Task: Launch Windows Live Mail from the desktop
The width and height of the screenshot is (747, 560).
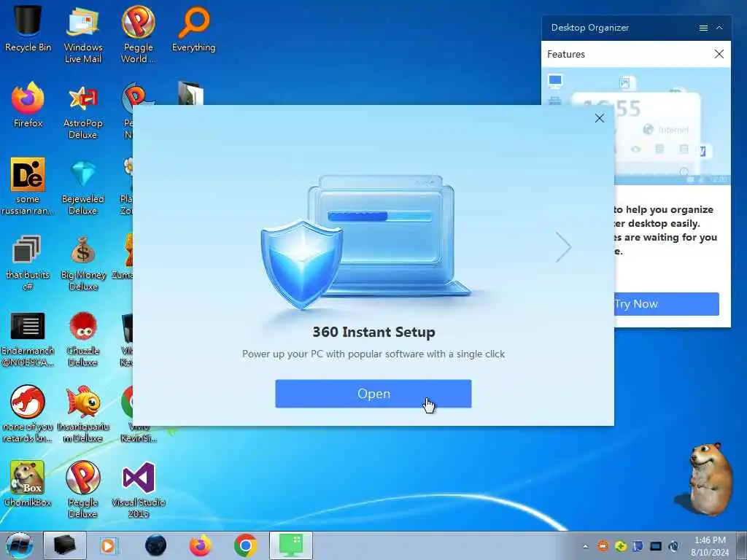Action: 83,34
